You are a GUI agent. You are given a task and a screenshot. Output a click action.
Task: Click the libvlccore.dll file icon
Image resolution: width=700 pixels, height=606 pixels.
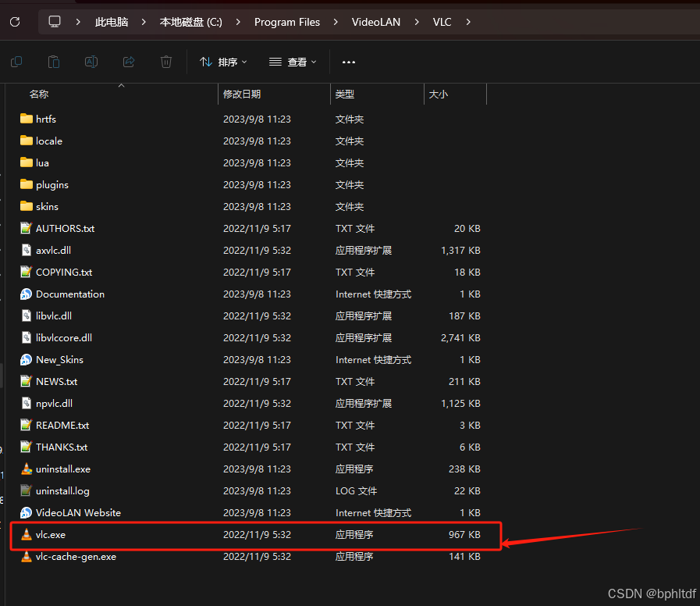[27, 337]
